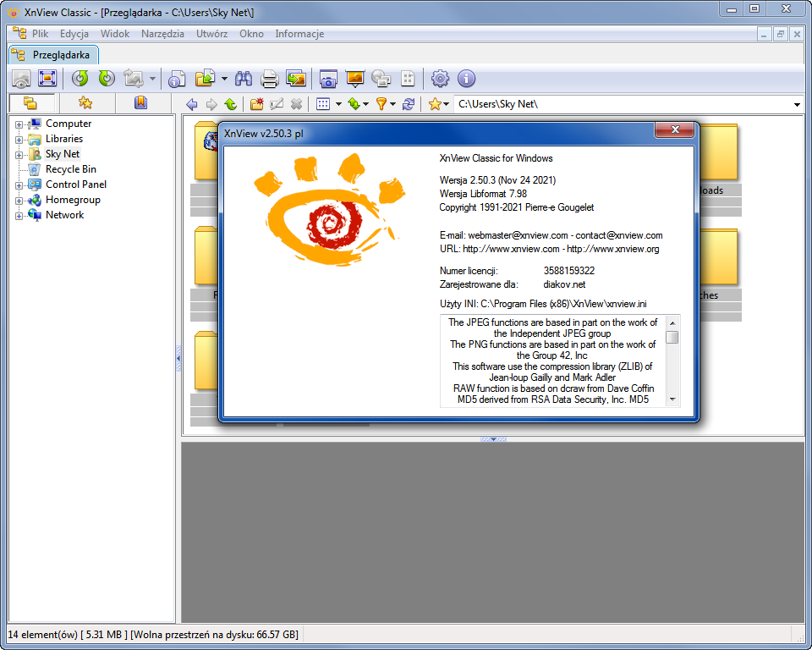
Task: Select Sky Net in the folder tree
Action: pos(62,154)
